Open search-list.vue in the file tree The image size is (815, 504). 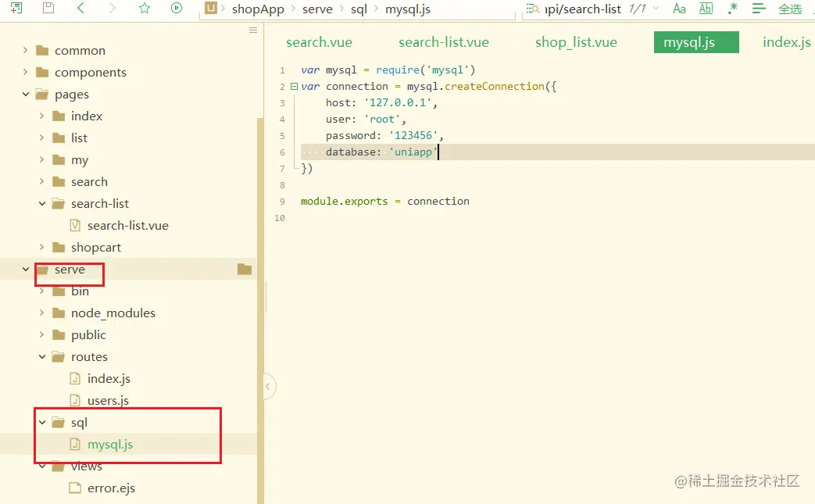click(128, 226)
